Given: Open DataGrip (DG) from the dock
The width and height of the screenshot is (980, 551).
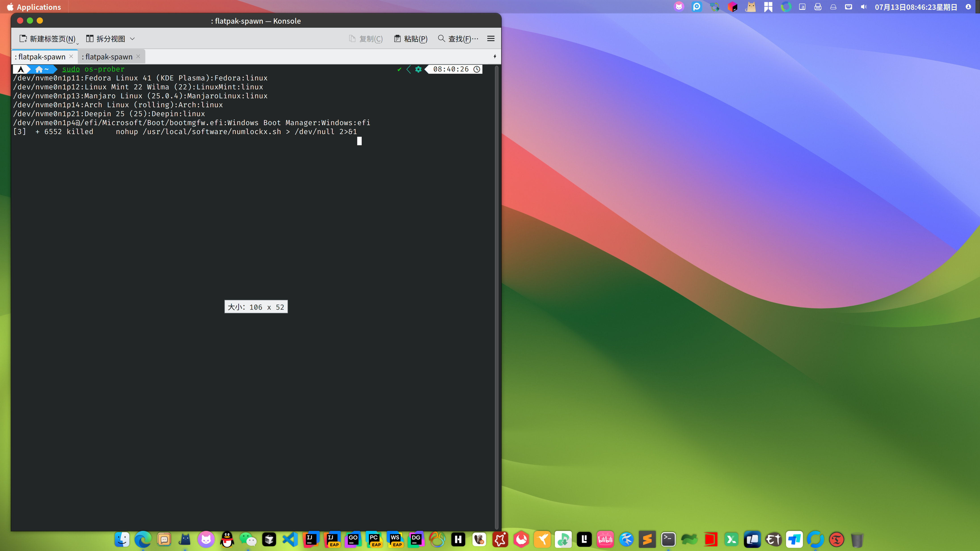Looking at the screenshot, I should pyautogui.click(x=416, y=539).
